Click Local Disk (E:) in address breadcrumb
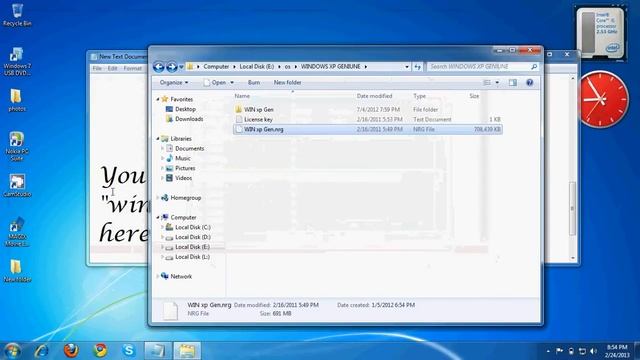The width and height of the screenshot is (640, 360). click(257, 67)
